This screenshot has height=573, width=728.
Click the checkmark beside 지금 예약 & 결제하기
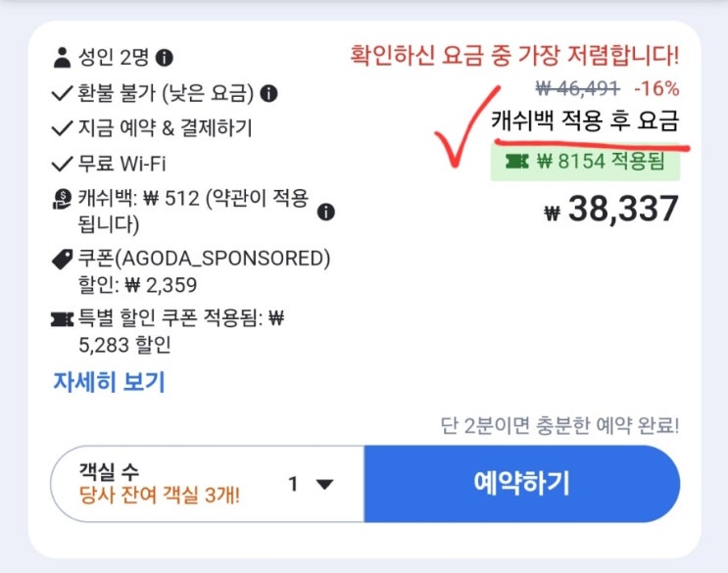(x=63, y=128)
